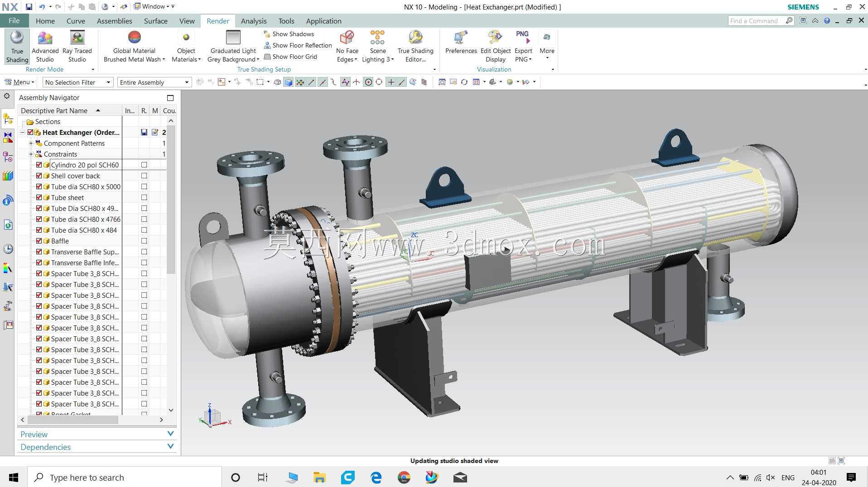Maximize the Assembly Navigator panel
This screenshot has width=868, height=487.
pos(170,98)
